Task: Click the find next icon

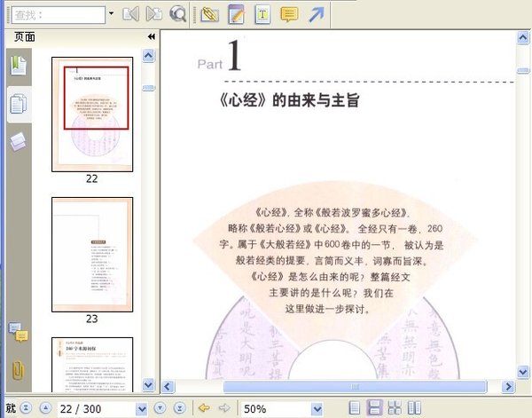Action: (153, 14)
